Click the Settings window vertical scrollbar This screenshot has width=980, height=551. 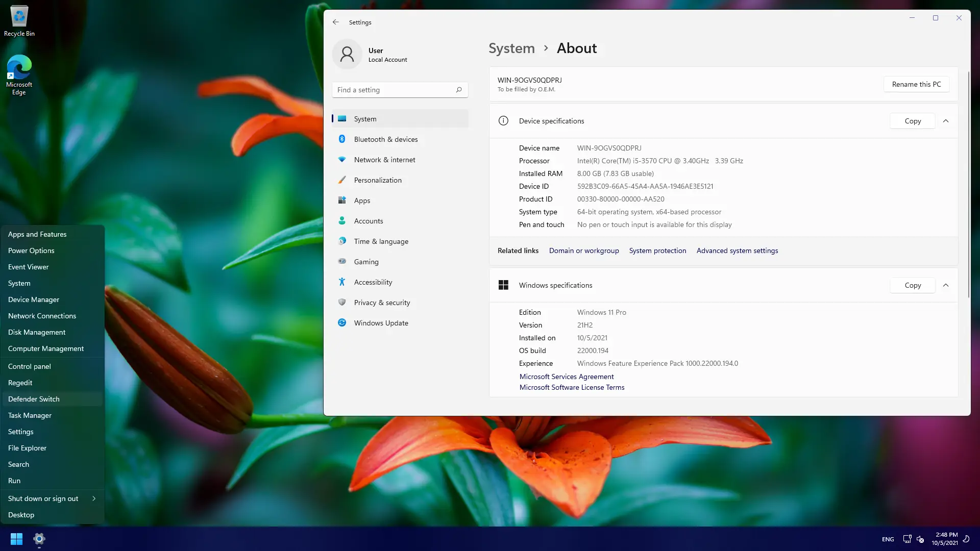click(968, 184)
